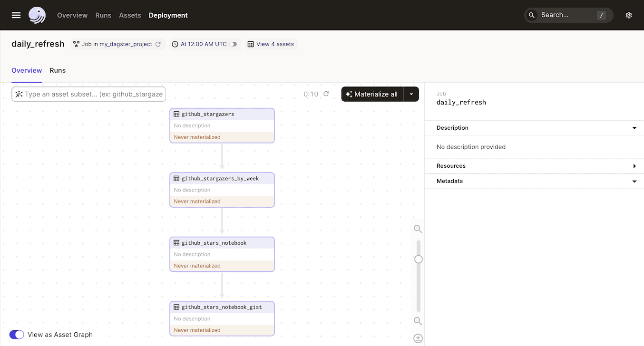Click the top Search box

(x=569, y=15)
